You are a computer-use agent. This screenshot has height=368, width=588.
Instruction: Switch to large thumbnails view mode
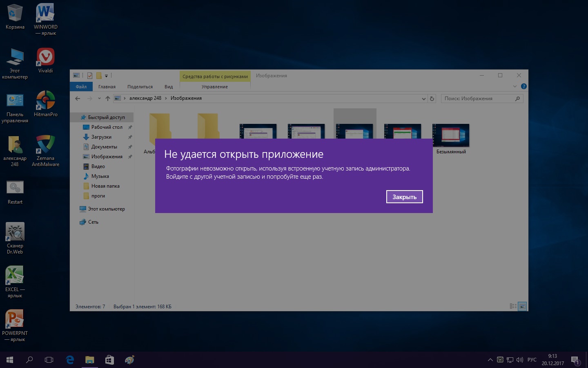(522, 306)
